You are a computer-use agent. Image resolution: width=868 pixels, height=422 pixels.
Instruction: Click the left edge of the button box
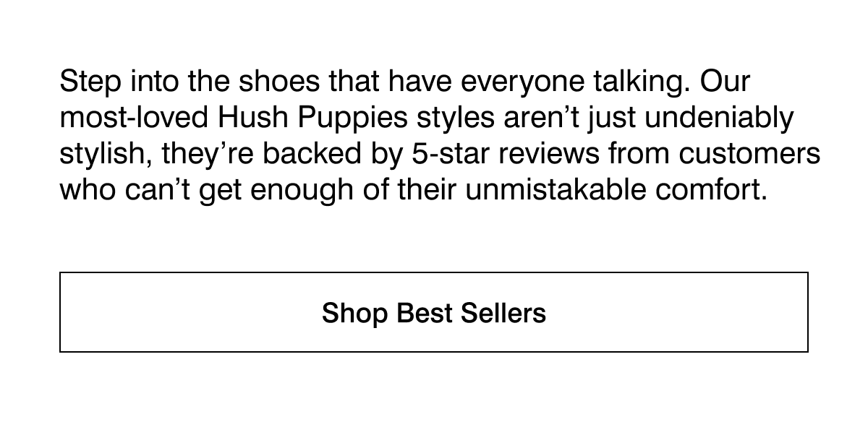point(60,312)
